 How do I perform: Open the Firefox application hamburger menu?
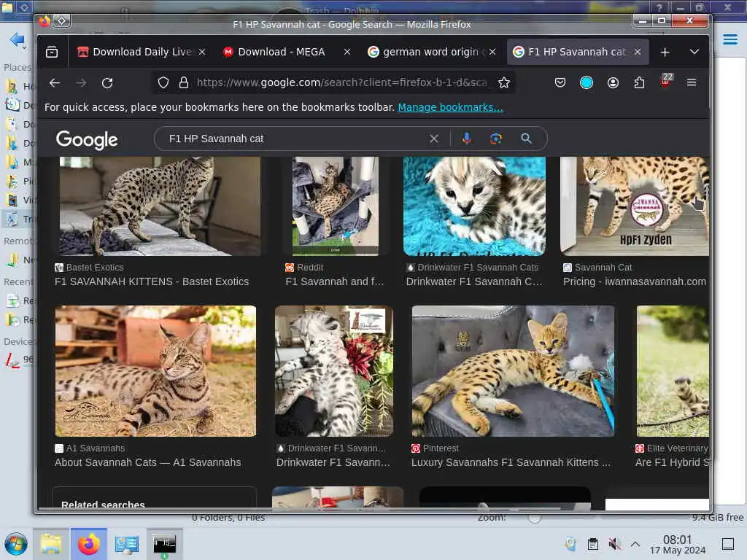(692, 83)
